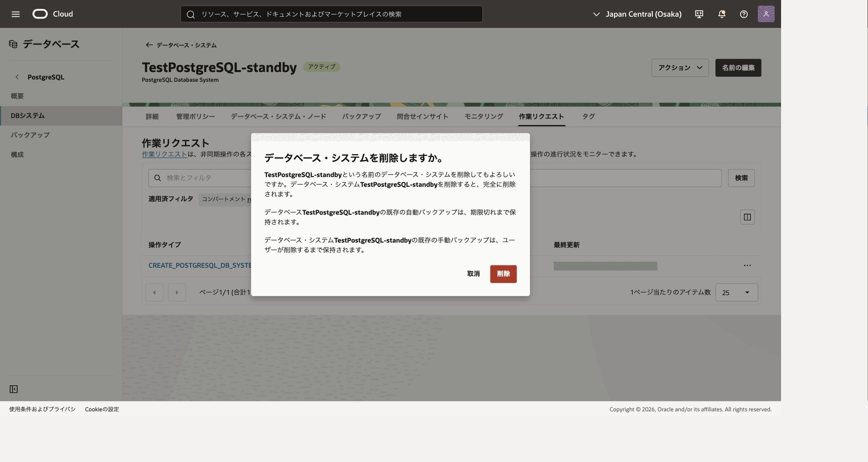Click the search magnifier icon in top bar
The height and width of the screenshot is (462, 868).
pyautogui.click(x=191, y=14)
